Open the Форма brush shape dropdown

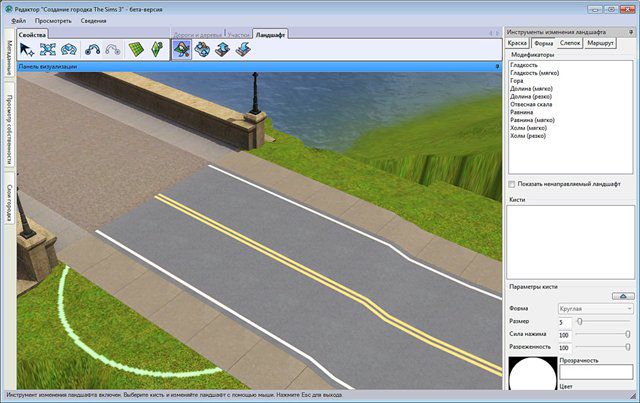594,309
